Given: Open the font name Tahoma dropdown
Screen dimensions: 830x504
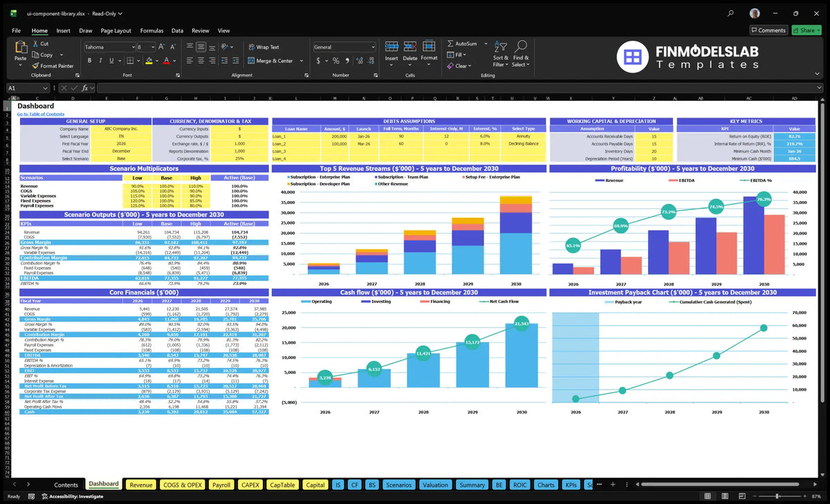Looking at the screenshot, I should (132, 47).
